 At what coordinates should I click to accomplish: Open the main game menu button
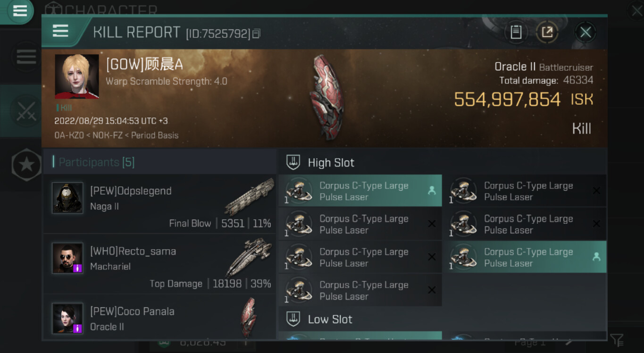coord(19,10)
